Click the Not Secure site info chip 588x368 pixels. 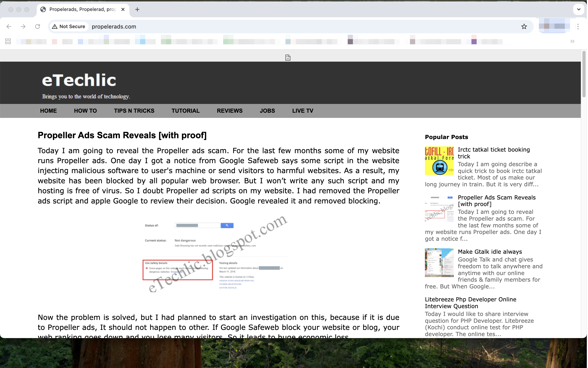69,27
